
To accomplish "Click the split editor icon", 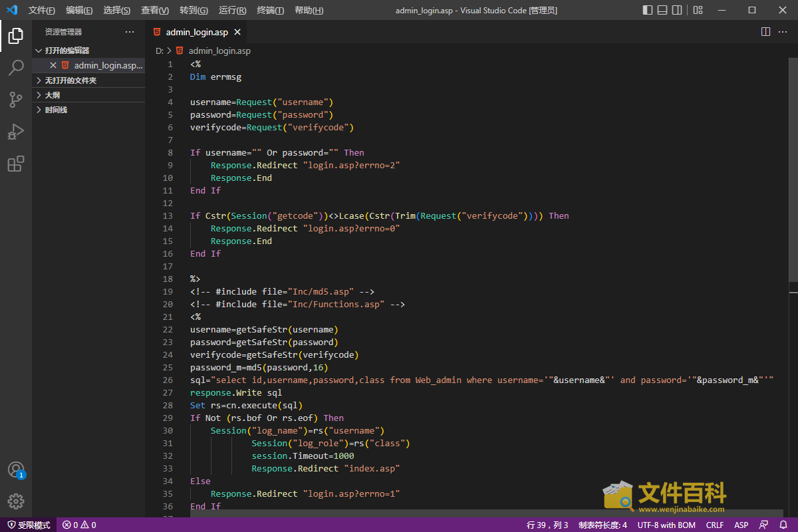I will pyautogui.click(x=765, y=31).
